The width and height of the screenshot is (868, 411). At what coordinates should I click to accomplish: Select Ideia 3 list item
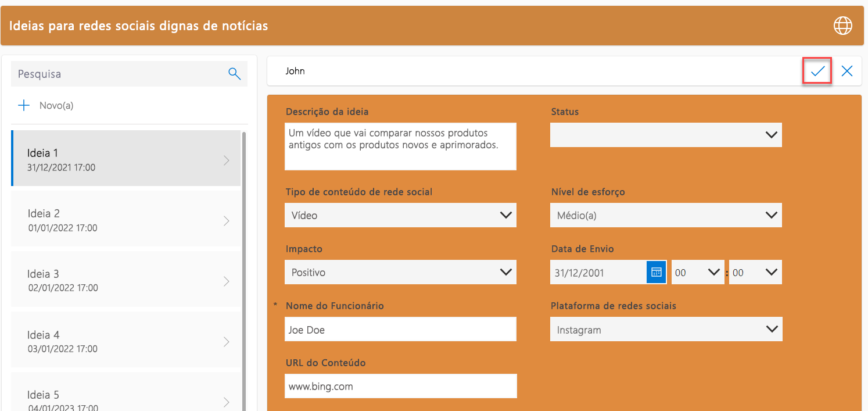[x=126, y=280]
